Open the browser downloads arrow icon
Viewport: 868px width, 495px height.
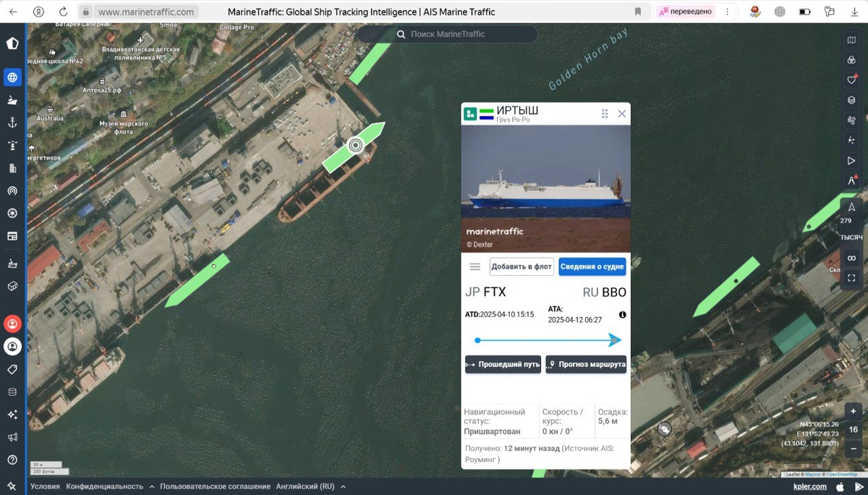(854, 12)
